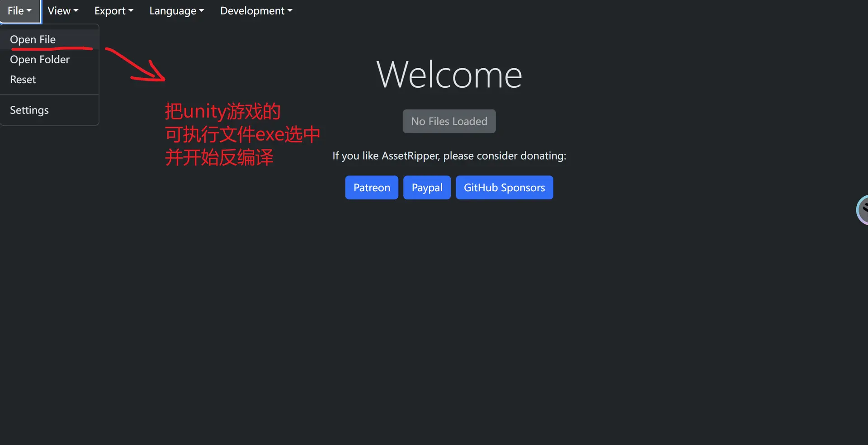Screen dimensions: 868x445
Task: Click the Paypal donation button
Action: click(x=427, y=187)
